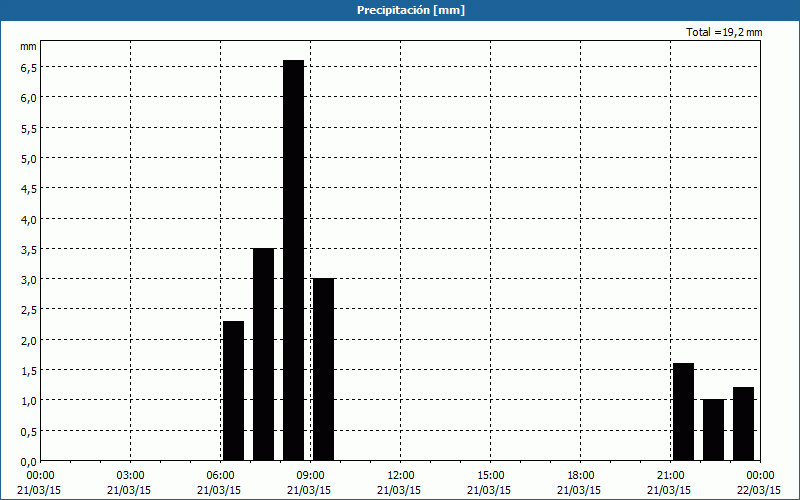
Task: Click the 00:00 22/03/15 time label
Action: pos(759,483)
